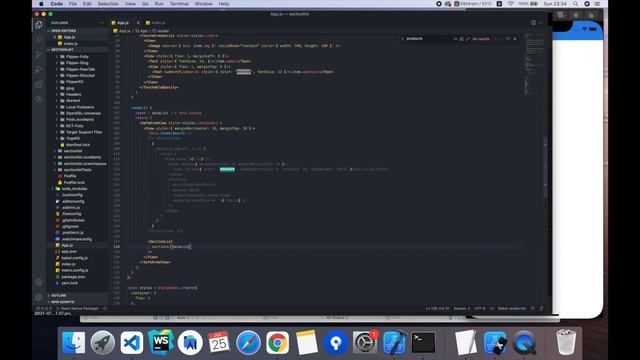
Task: Open Google Chrome from the Dock
Action: 277,342
